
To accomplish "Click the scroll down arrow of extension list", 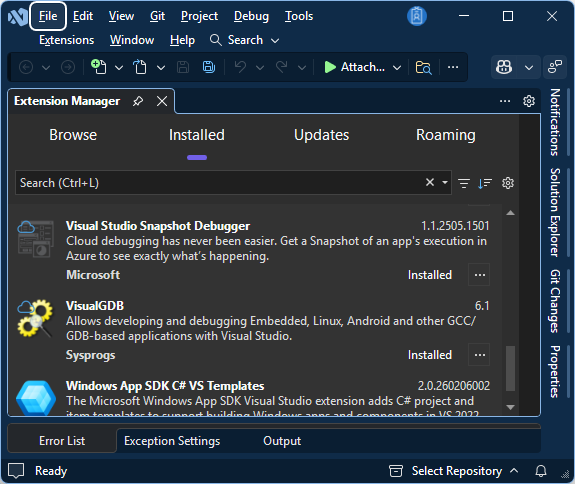I will pyautogui.click(x=510, y=407).
